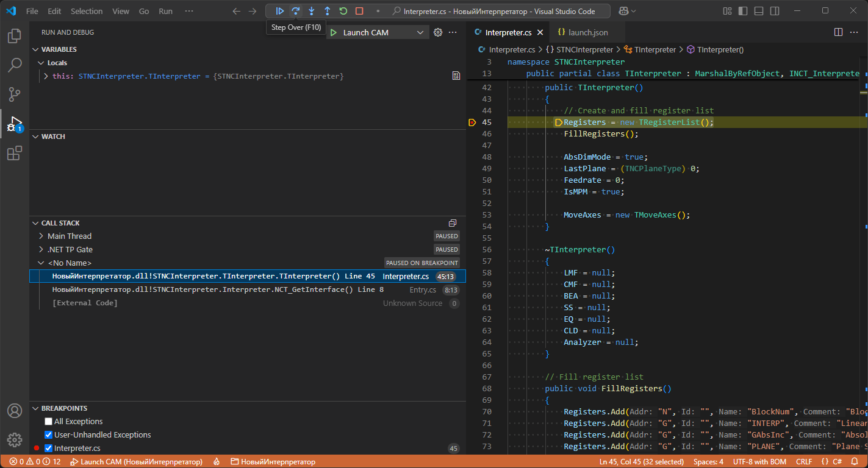Toggle the bottom Panel visibility

pos(759,11)
